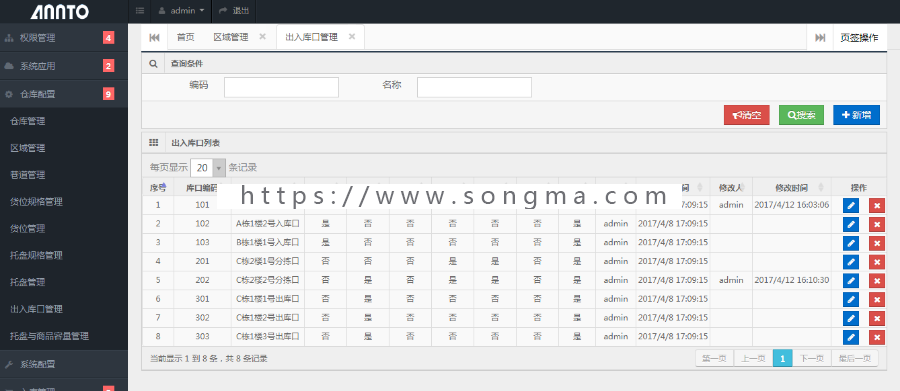Image resolution: width=900 pixels, height=391 pixels.
Task: Select the 出入库口管理 tab
Action: (x=312, y=37)
